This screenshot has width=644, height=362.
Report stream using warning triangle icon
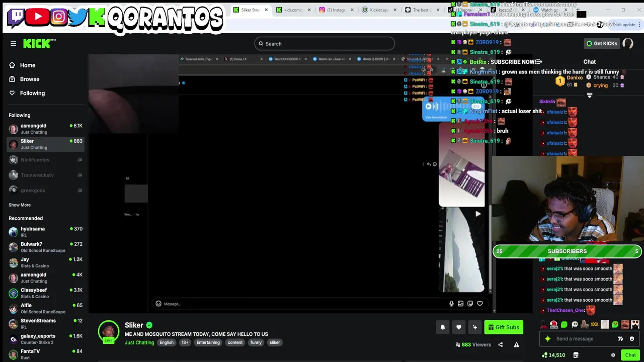(516, 345)
